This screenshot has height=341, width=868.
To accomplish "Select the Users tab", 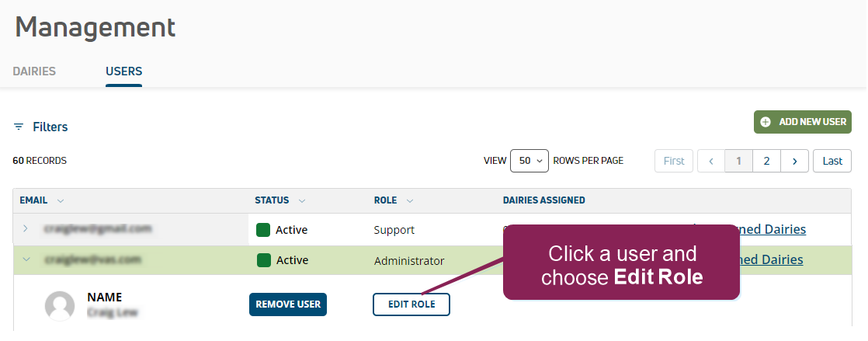I will [x=124, y=71].
